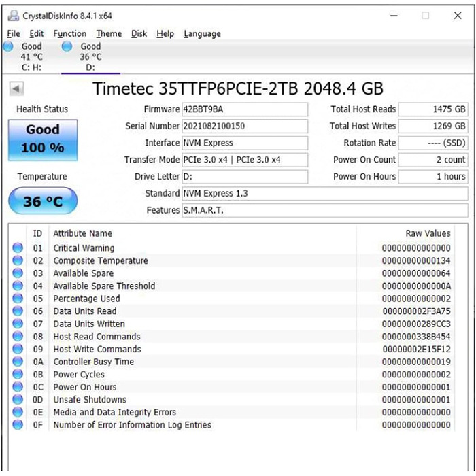Open the Disk menu
Image resolution: width=476 pixels, height=476 pixels.
click(139, 34)
